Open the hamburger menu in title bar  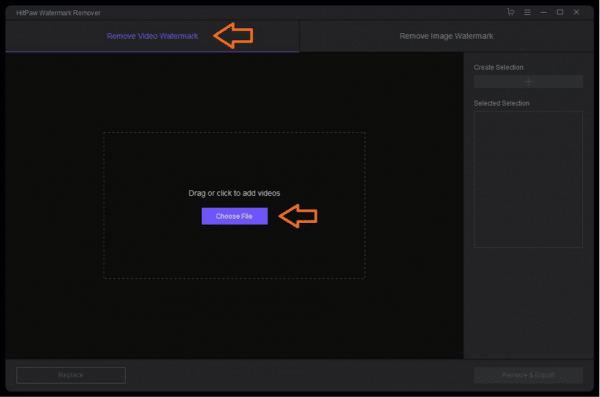point(527,12)
